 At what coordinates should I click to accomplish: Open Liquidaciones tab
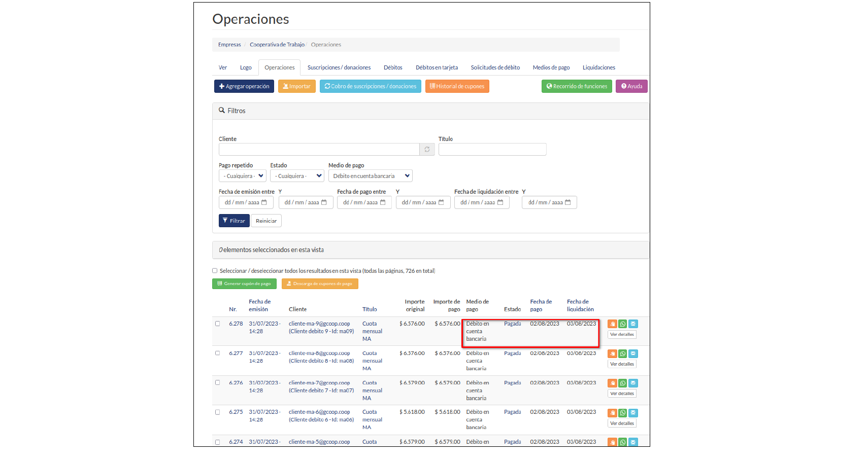pyautogui.click(x=599, y=67)
